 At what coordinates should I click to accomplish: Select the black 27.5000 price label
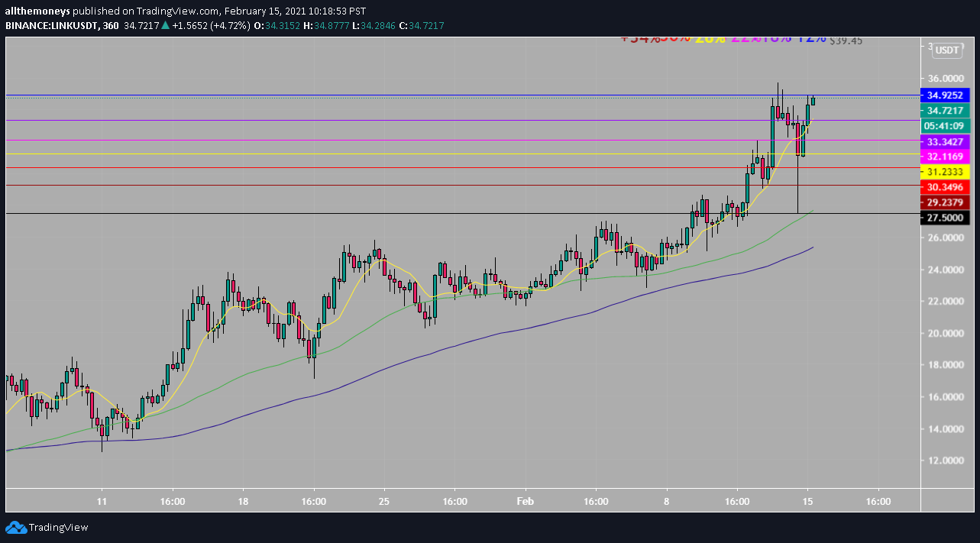pos(946,218)
